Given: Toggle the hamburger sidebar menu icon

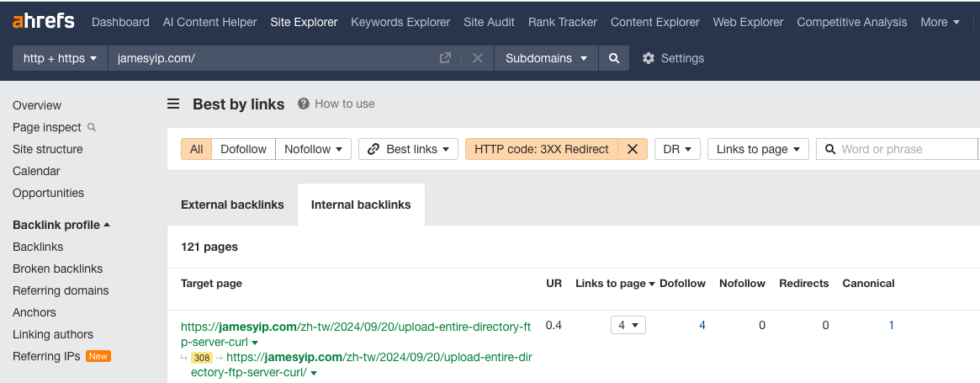Looking at the screenshot, I should (x=173, y=104).
